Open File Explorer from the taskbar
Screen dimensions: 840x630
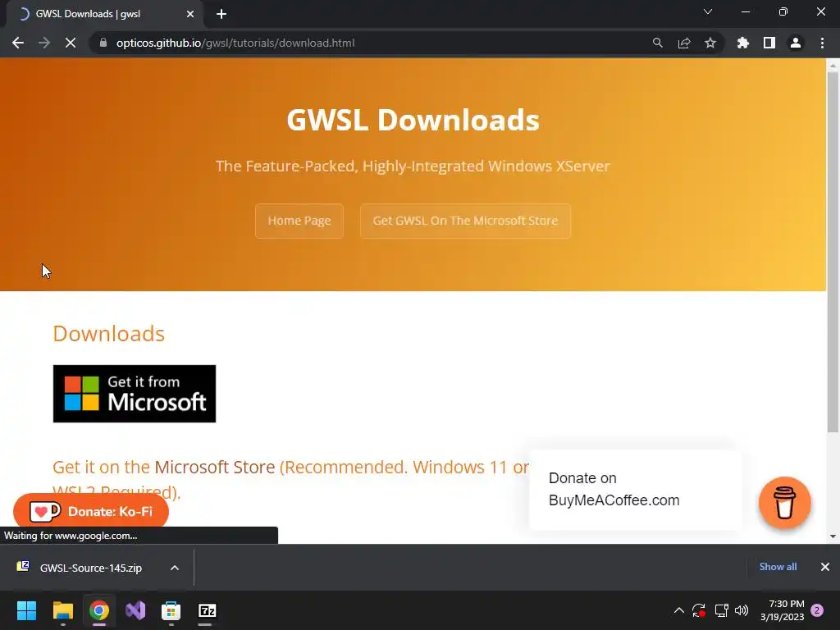62,610
